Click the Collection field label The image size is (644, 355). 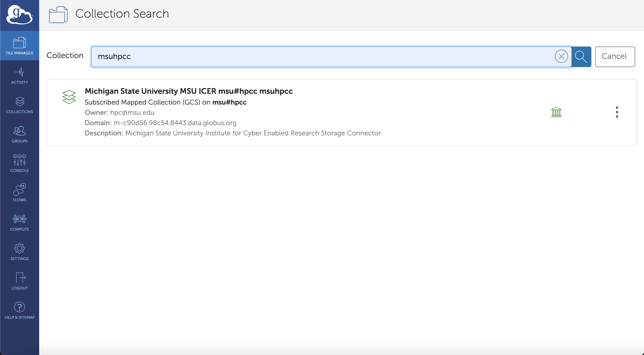click(65, 55)
